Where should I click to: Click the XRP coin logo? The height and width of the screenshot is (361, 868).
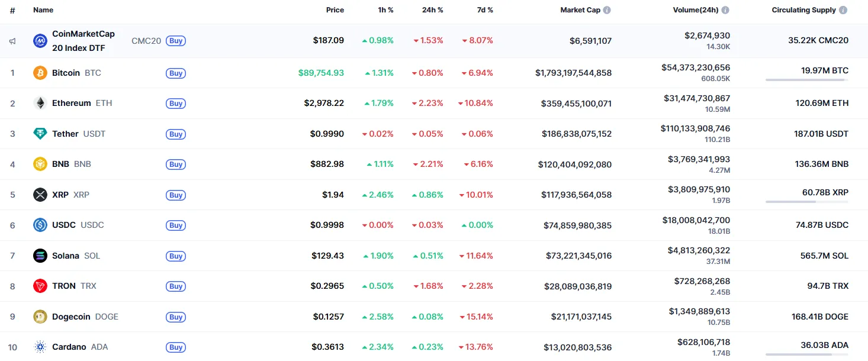[x=40, y=194]
